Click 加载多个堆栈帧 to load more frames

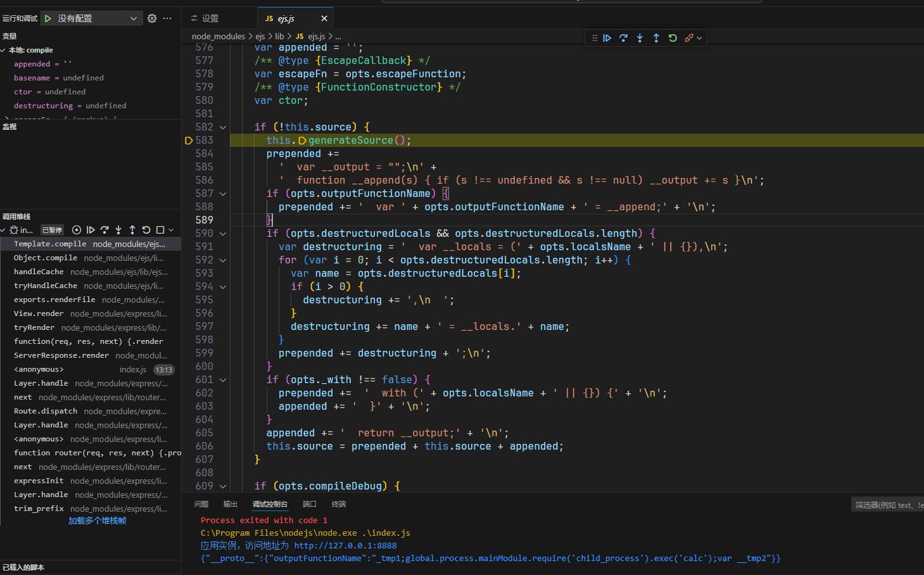tap(98, 521)
